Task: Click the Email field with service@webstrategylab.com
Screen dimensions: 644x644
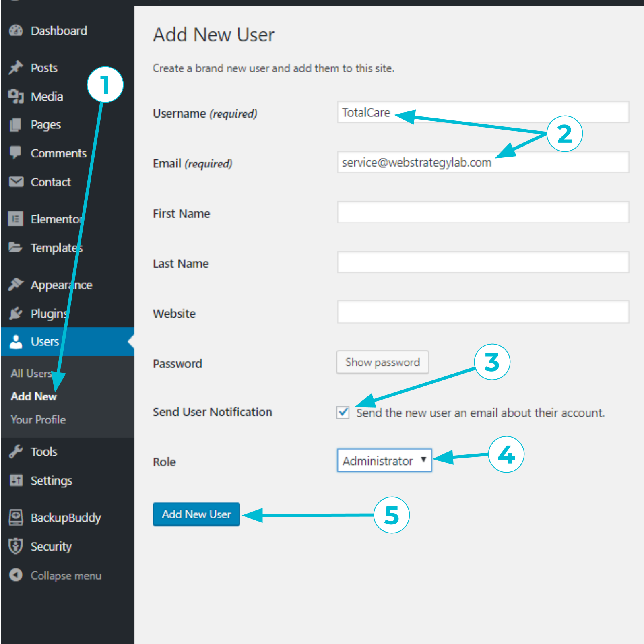Action: [483, 162]
